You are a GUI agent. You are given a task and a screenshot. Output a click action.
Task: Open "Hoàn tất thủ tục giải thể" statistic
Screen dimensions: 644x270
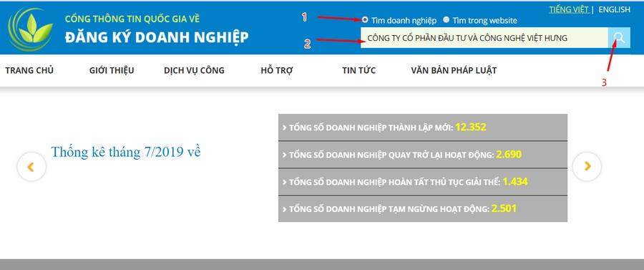pyautogui.click(x=423, y=182)
